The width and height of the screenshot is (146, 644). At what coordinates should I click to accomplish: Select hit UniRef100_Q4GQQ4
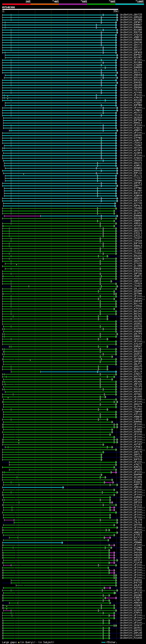(131, 552)
